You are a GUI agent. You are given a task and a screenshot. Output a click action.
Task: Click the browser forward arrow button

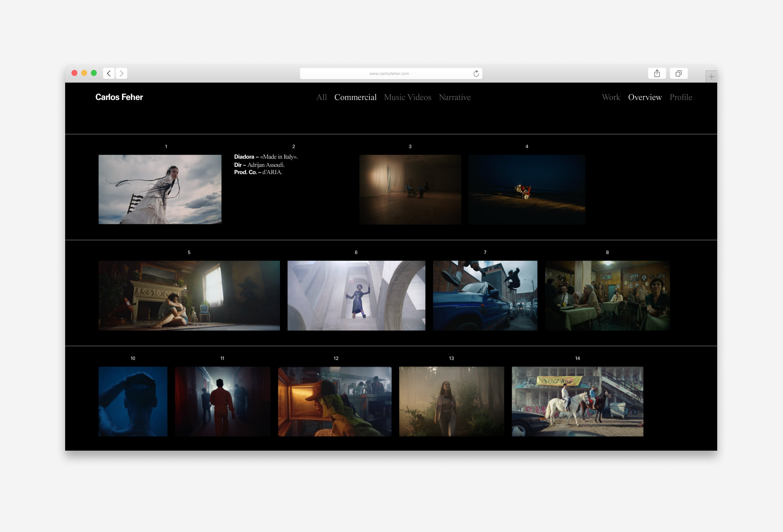point(122,74)
